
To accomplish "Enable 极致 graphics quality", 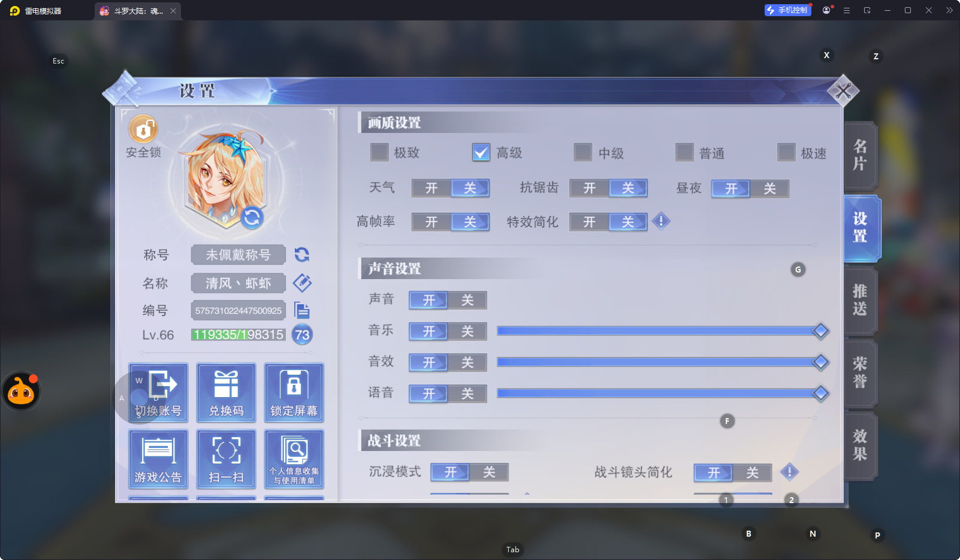I will tap(379, 153).
